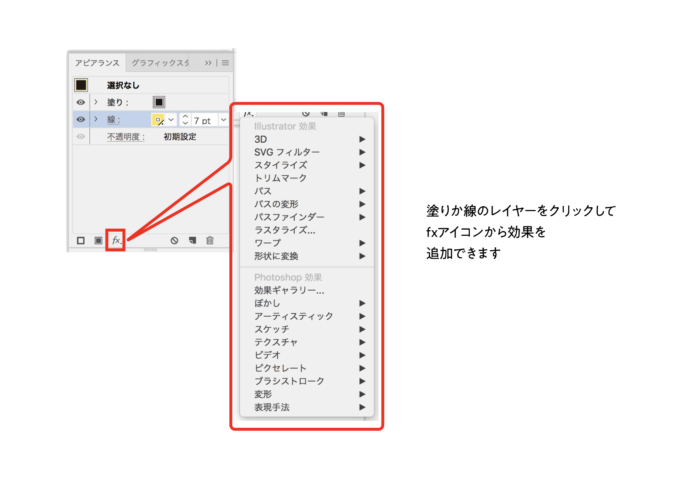The height and width of the screenshot is (479, 700).
Task: Click the double-arrow collapse panel icon
Action: (x=208, y=63)
